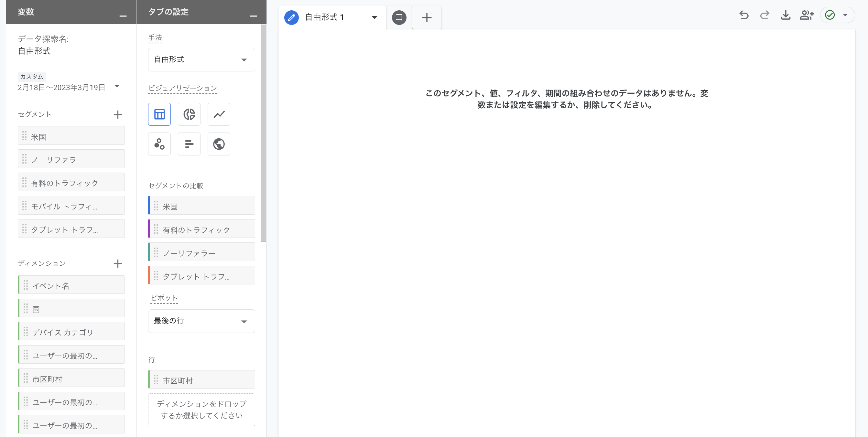Open the ピボット 最後の行 dropdown
This screenshot has height=437, width=868.
(x=201, y=321)
